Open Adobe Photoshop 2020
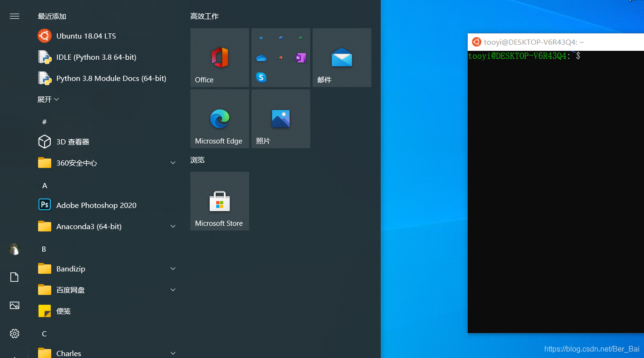 [x=96, y=205]
